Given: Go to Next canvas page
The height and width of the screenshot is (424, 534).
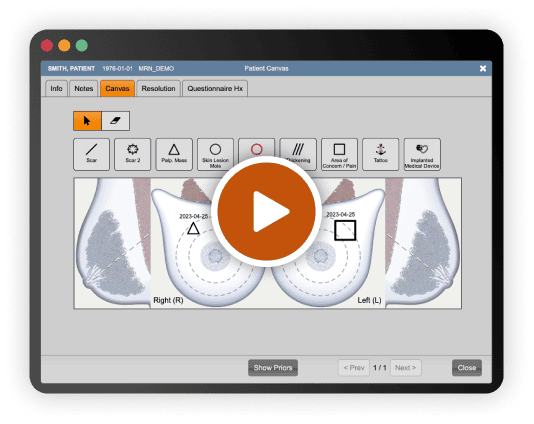Looking at the screenshot, I should [x=405, y=368].
